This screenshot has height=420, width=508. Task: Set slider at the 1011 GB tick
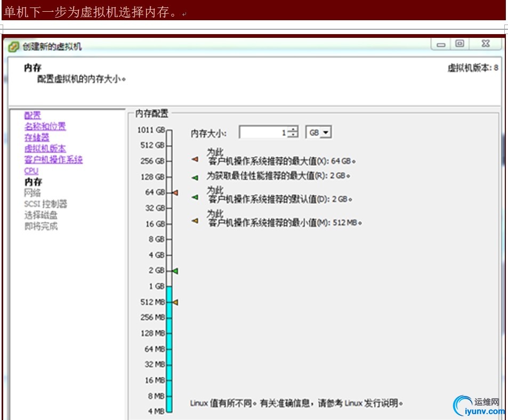169,131
